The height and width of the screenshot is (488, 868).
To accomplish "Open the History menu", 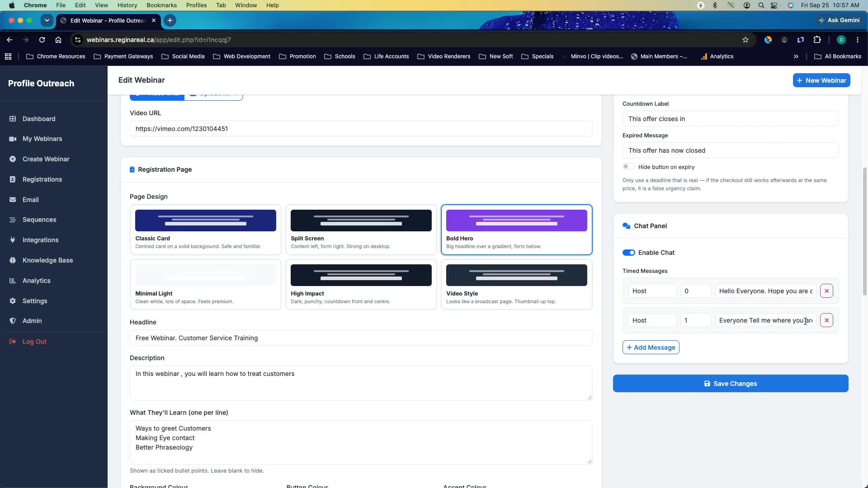I will click(x=127, y=5).
